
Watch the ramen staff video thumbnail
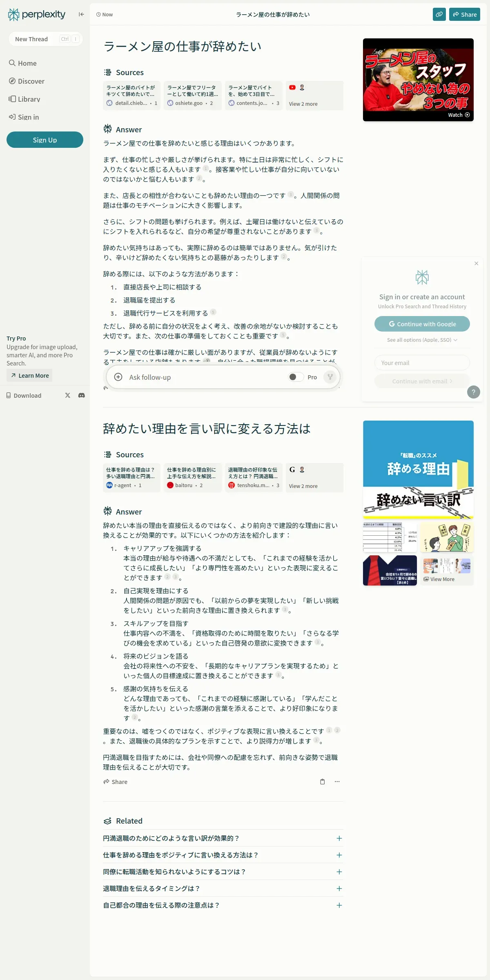coord(418,80)
